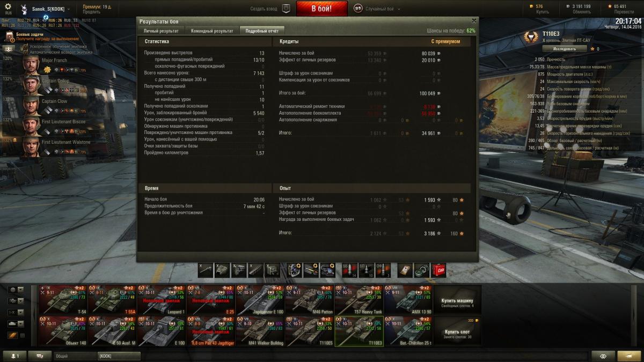Open the turret module slot
This screenshot has height=362, width=644.
[x=222, y=270]
